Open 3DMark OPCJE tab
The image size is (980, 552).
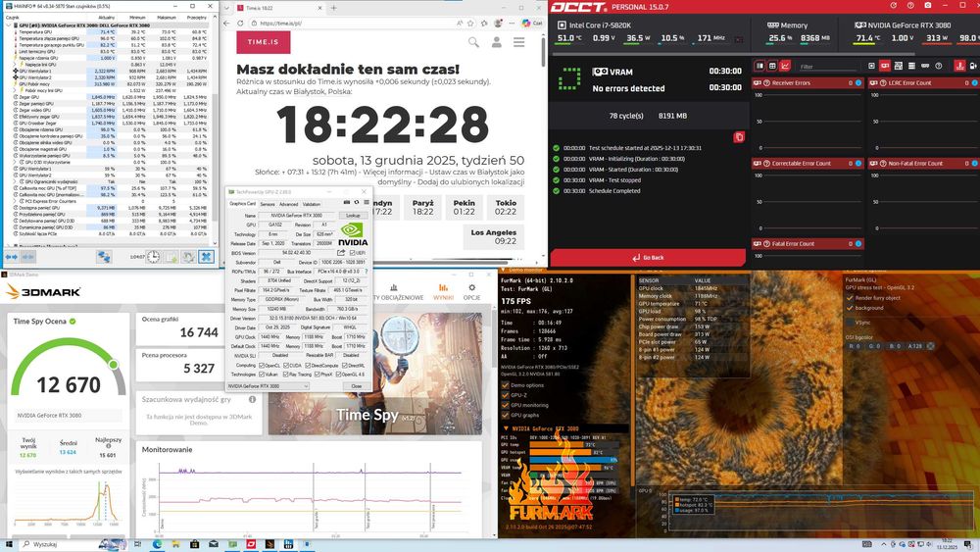[472, 292]
